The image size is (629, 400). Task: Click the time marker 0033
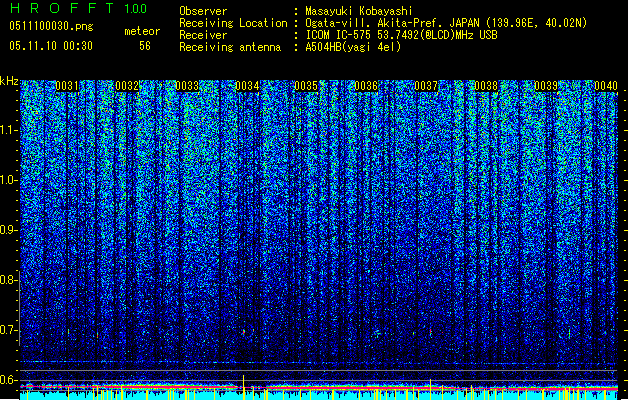point(187,86)
